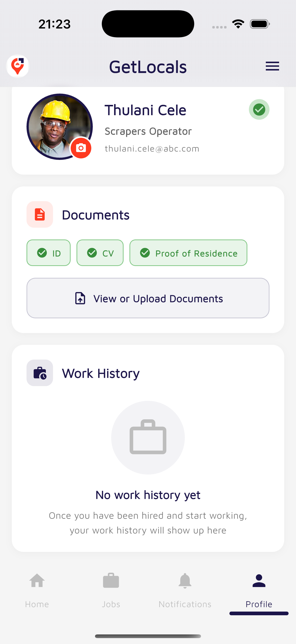Select the ID document chip

(x=48, y=253)
